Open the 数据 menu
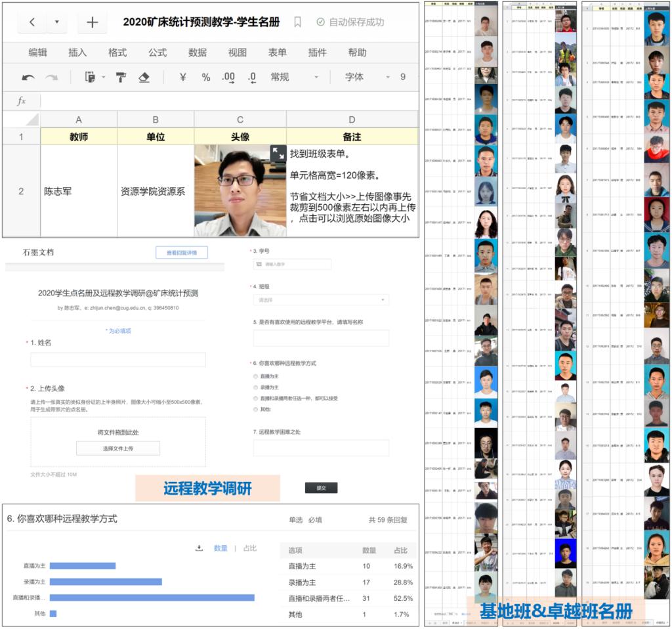Viewport: 672px width, 629px height. pyautogui.click(x=198, y=53)
